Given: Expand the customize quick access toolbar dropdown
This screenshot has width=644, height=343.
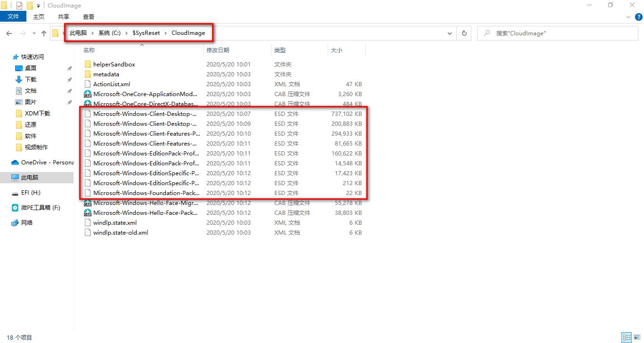Looking at the screenshot, I should pyautogui.click(x=38, y=5).
